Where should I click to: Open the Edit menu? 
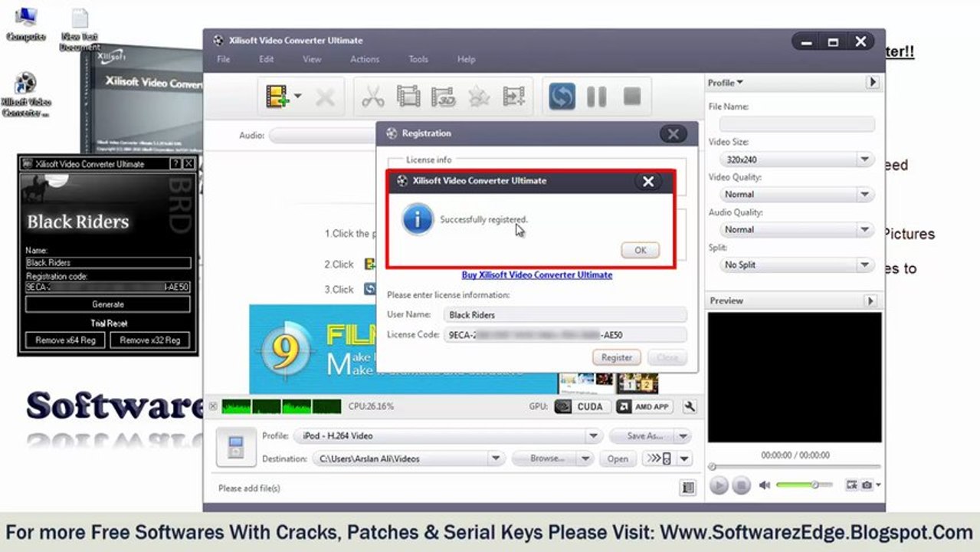[266, 59]
